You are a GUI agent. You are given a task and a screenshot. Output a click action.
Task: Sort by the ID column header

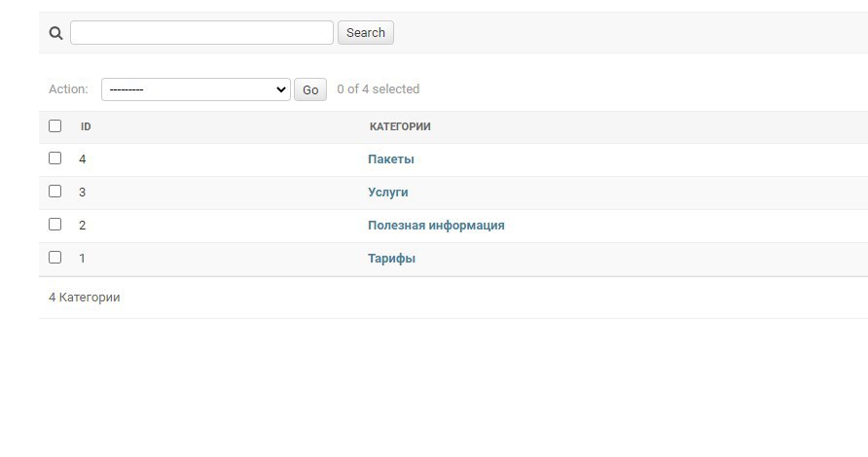pyautogui.click(x=86, y=126)
